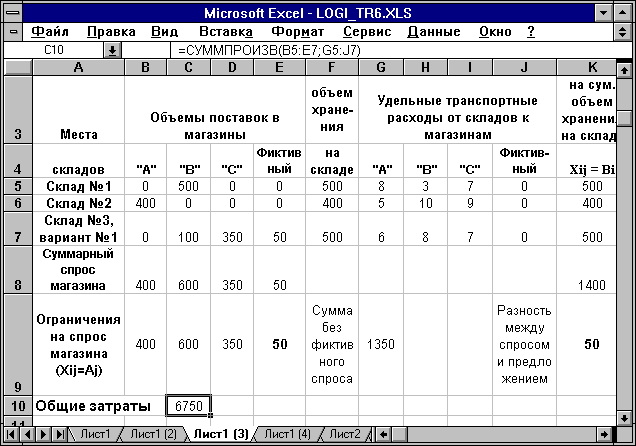This screenshot has height=446, width=636.
Task: Select column C header
Action: 188,67
